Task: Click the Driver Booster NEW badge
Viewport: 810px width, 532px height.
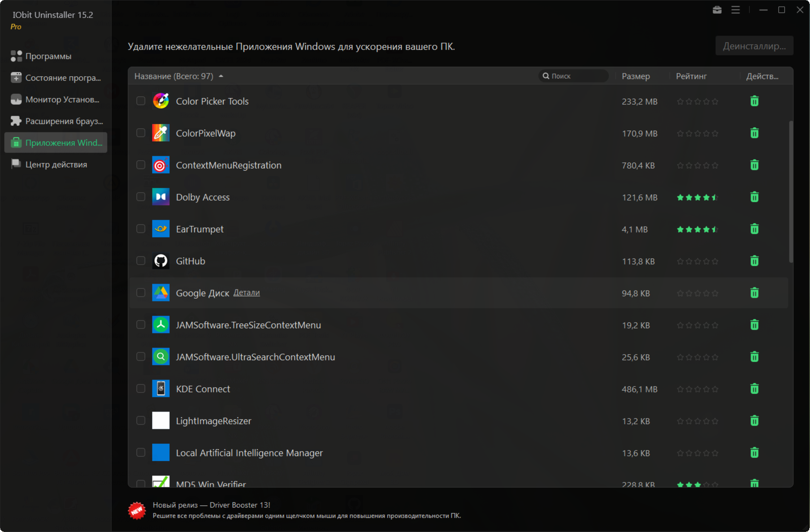Action: pyautogui.click(x=137, y=510)
